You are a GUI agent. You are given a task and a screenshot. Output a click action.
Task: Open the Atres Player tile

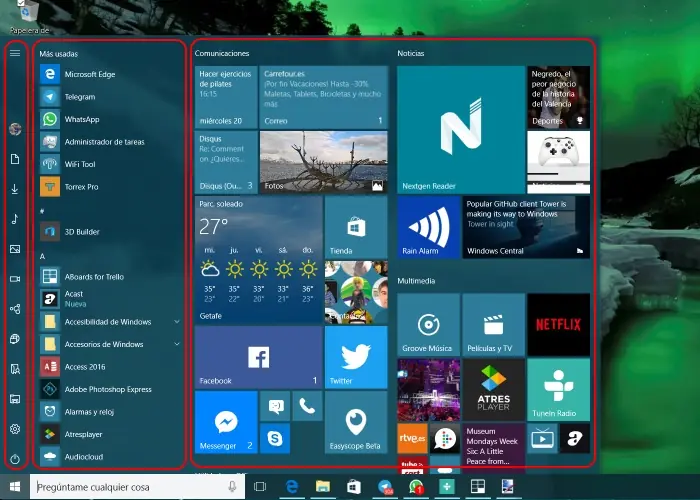[493, 390]
